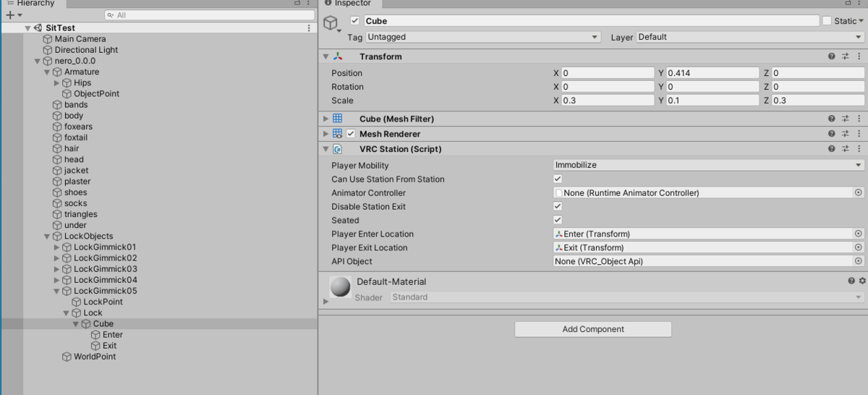Toggle Disable Station Exit checkbox
868x395 pixels.
pyautogui.click(x=558, y=206)
